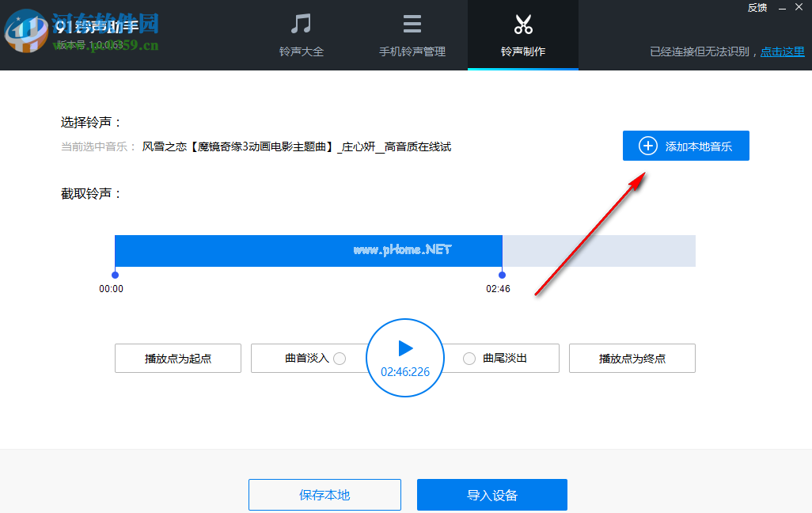Click the 铃声制作 scissors icon
This screenshot has width=812, height=513.
tap(522, 24)
